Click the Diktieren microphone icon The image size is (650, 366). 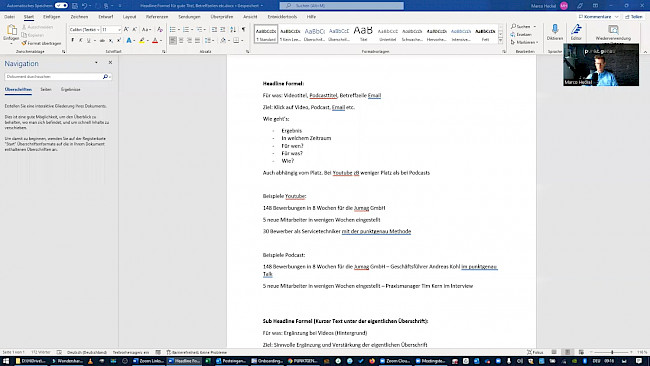coord(554,29)
